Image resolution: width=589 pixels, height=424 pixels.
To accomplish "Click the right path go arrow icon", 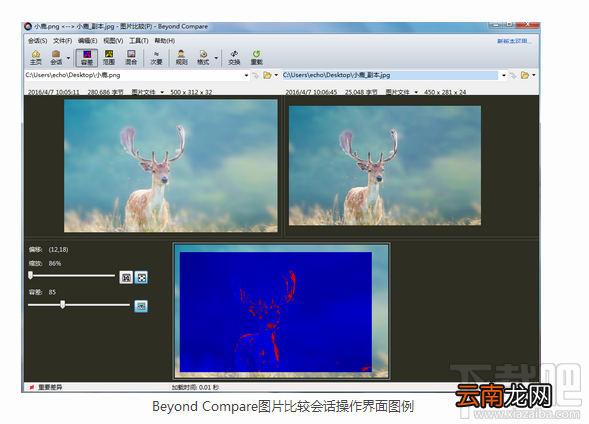I will click(513, 75).
